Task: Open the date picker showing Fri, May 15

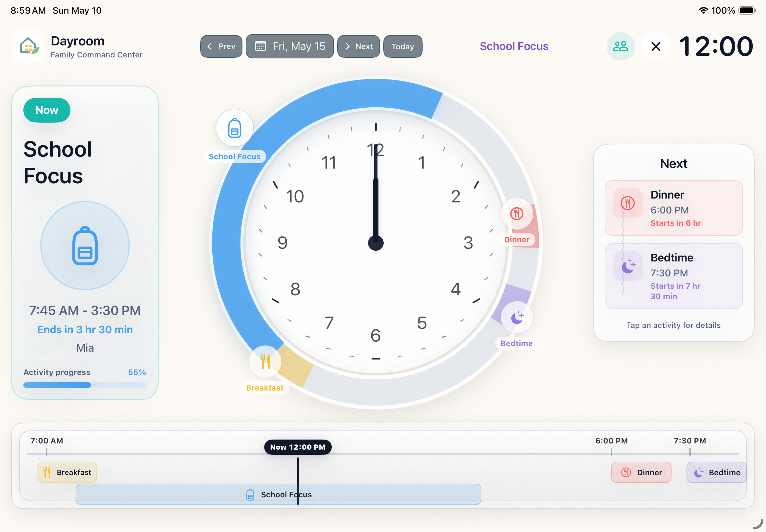Action: coord(290,46)
